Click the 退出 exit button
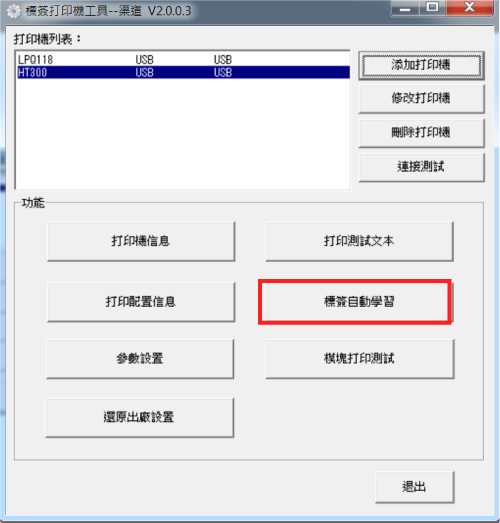This screenshot has height=523, width=500. pyautogui.click(x=415, y=487)
